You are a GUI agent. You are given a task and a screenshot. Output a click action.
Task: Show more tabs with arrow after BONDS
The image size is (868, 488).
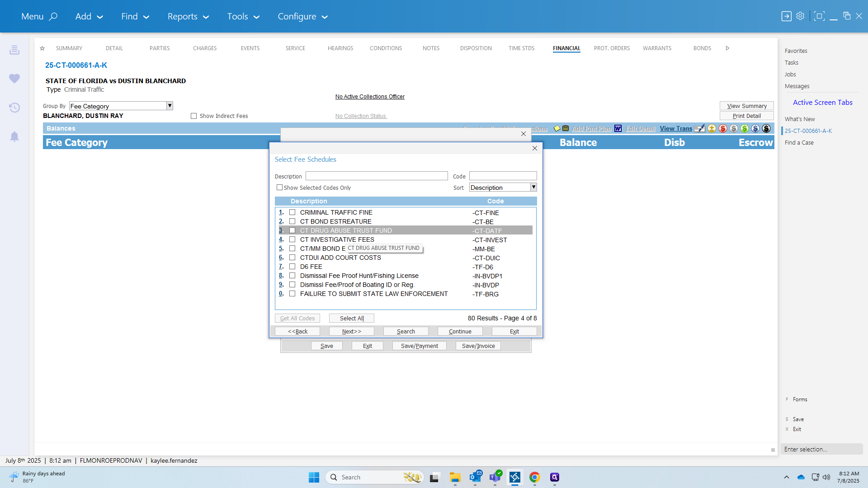click(727, 48)
